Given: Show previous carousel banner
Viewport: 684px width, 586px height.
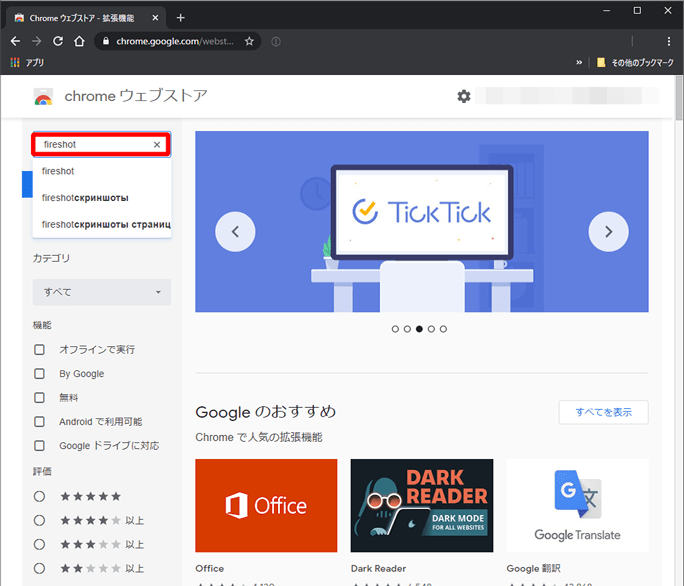Looking at the screenshot, I should click(x=235, y=232).
